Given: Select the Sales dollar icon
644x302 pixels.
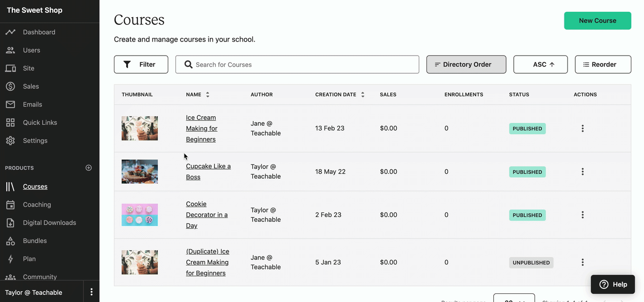Looking at the screenshot, I should tap(10, 86).
